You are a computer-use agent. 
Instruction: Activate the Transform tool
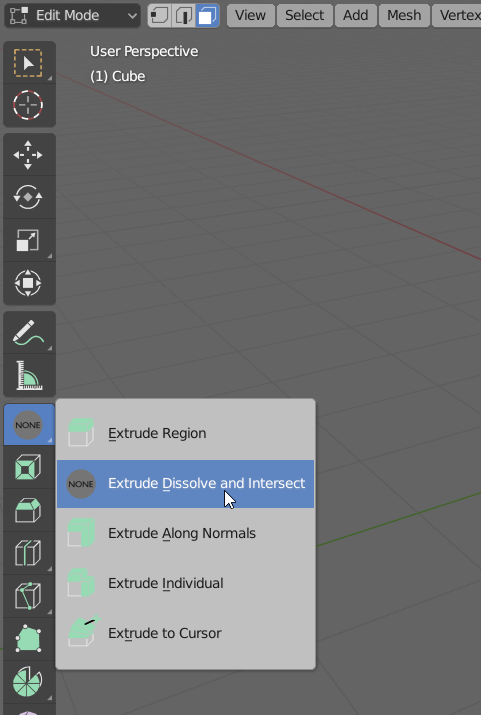point(29,283)
